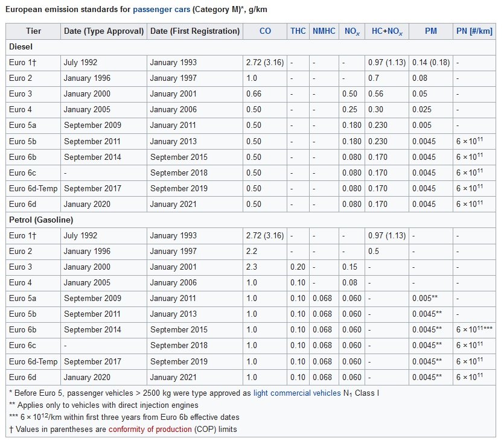Click the Tier column header
504x441 pixels.
pyautogui.click(x=33, y=31)
